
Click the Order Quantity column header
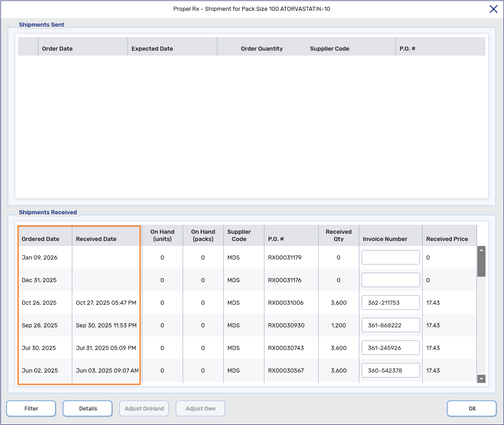(x=262, y=48)
